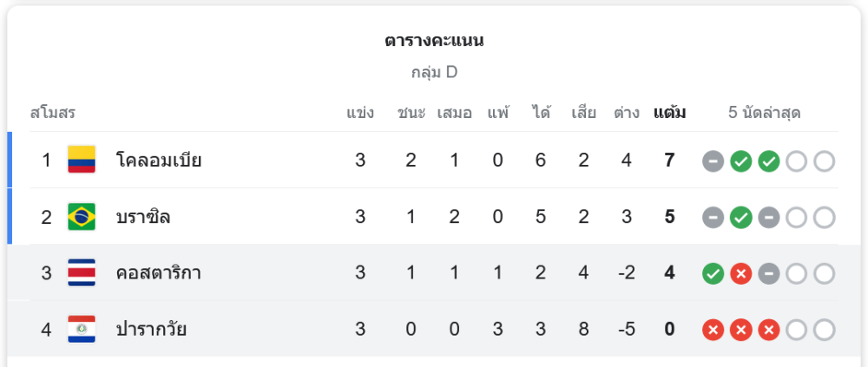Viewport: 868px width, 367px height.
Task: Click Colombia's last empty match circle
Action: point(824,161)
